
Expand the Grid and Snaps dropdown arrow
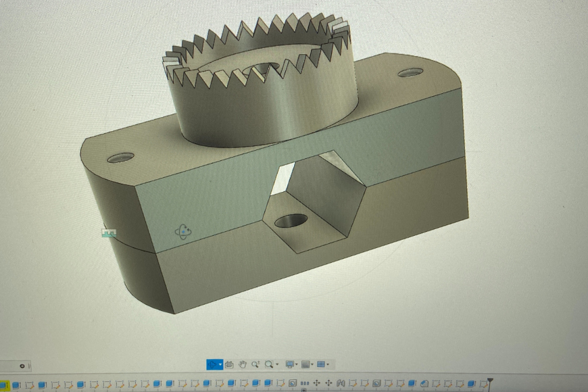pos(312,364)
